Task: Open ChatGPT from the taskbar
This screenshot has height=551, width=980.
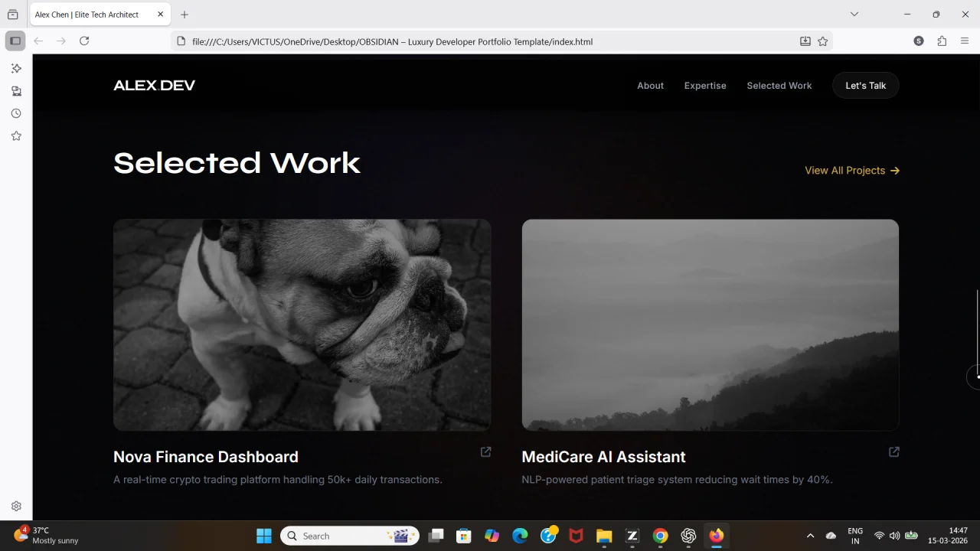Action: coord(688,536)
